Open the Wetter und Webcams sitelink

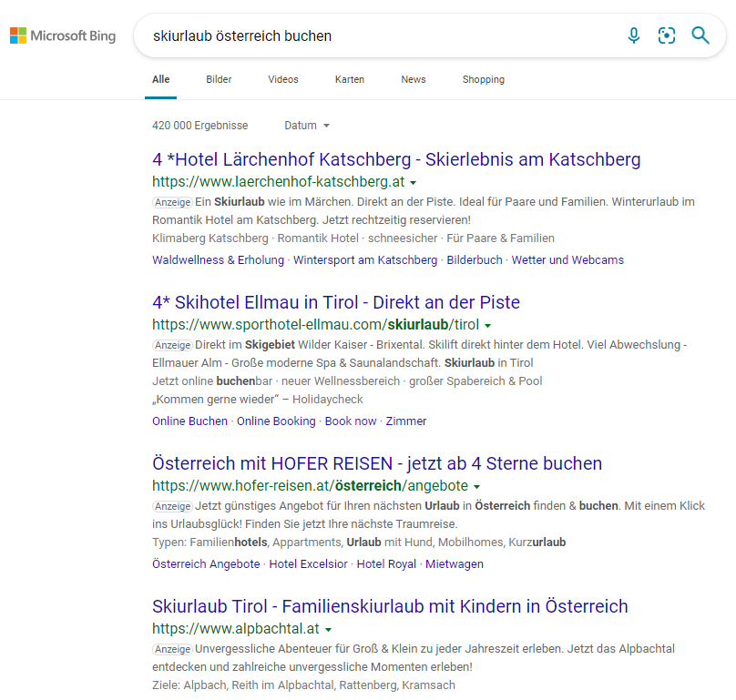tap(567, 260)
